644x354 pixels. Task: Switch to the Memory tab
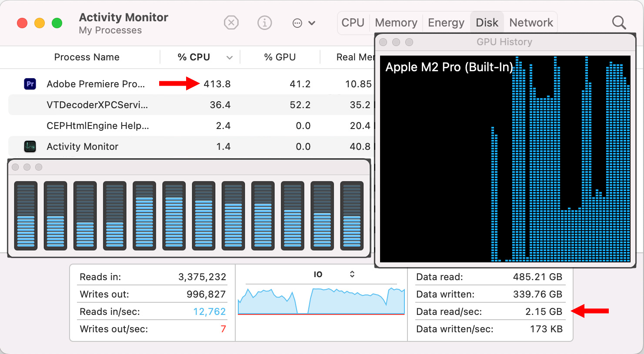[x=396, y=23]
